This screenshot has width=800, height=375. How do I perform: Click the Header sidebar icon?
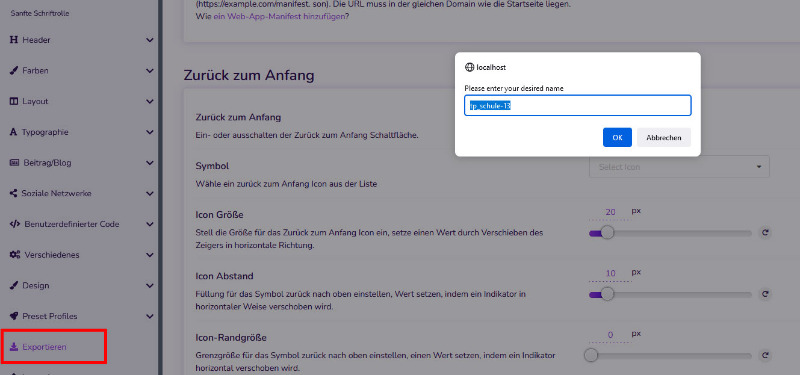[14, 40]
